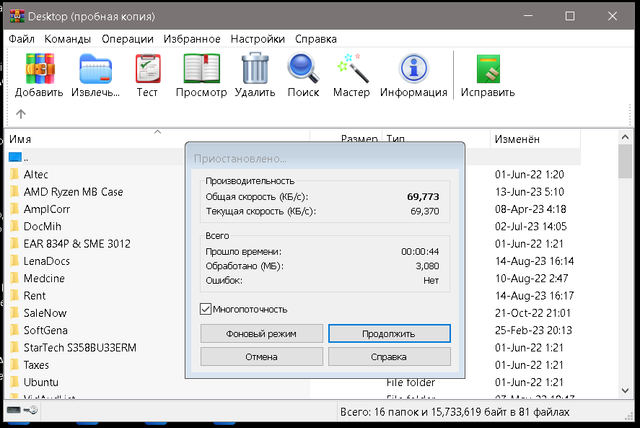Click the drive icon in status bar
Viewport: 640px width, 428px height.
pyautogui.click(x=13, y=410)
